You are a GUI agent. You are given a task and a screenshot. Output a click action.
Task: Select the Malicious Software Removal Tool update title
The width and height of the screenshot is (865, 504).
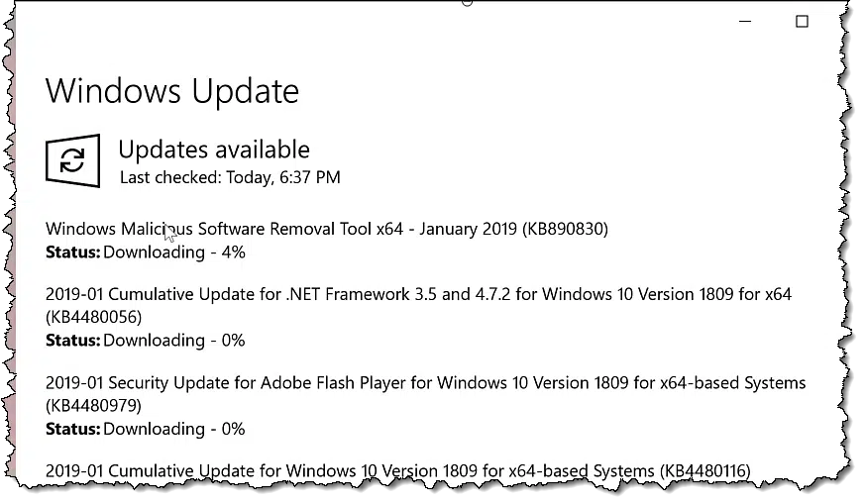tap(327, 229)
